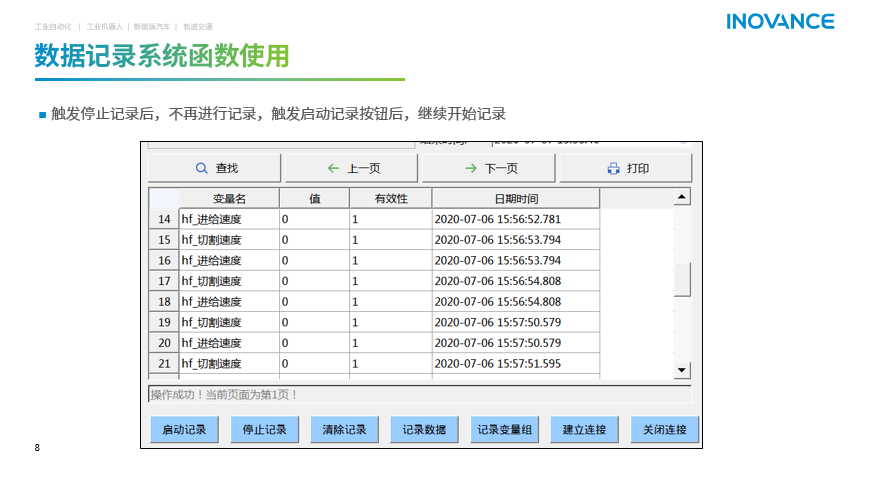This screenshot has width=872, height=490.
Task: Click green right arrow icon on 下一页
Action: 470,168
